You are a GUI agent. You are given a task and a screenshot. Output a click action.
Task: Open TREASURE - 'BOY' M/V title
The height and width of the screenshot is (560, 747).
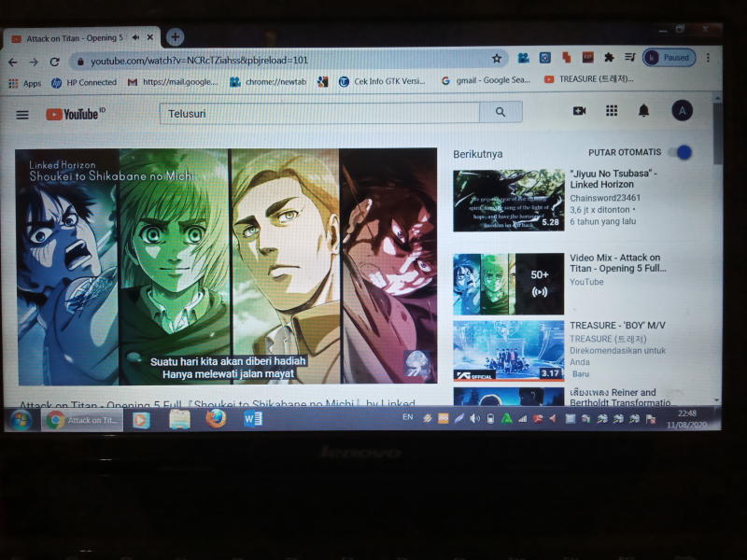point(617,325)
